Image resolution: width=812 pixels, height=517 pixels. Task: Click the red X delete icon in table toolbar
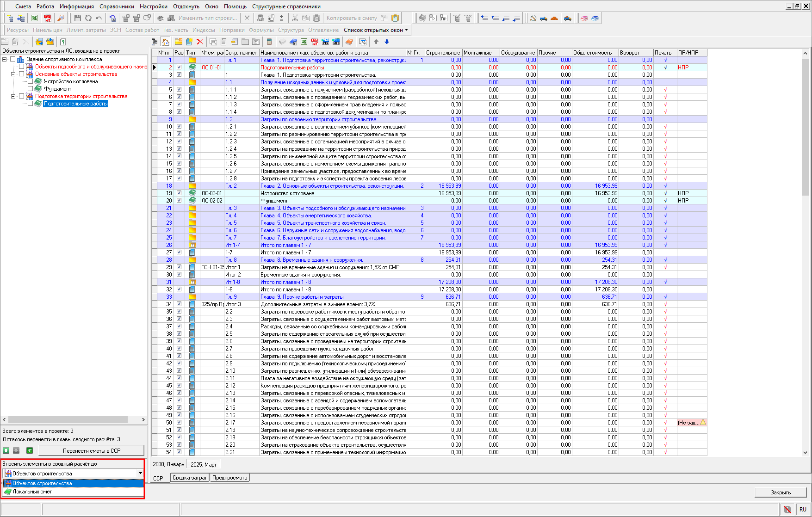(200, 42)
